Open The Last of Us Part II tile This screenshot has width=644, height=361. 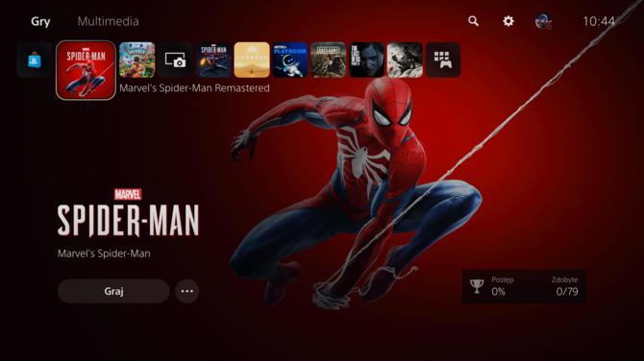(367, 60)
